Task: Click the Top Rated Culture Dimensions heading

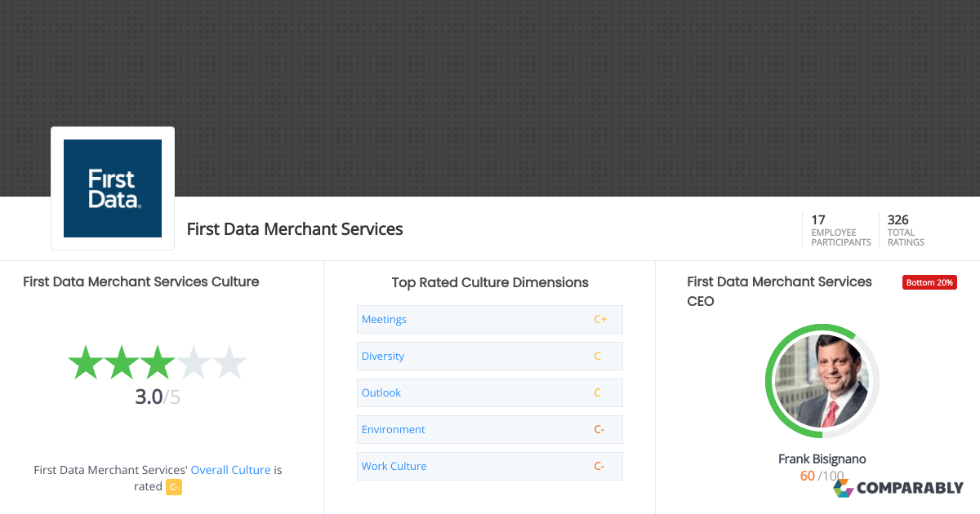Action: pos(490,282)
